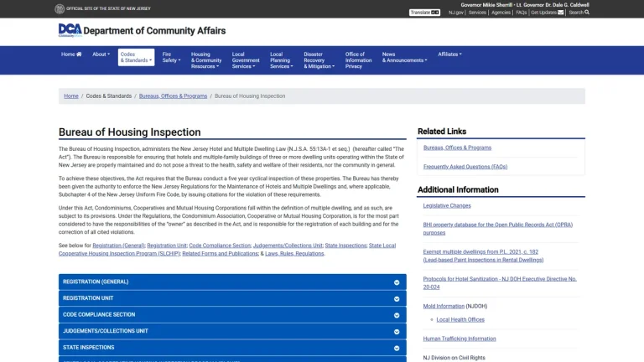
Task: Go to Home with house icon in navbar
Action: pos(71,54)
